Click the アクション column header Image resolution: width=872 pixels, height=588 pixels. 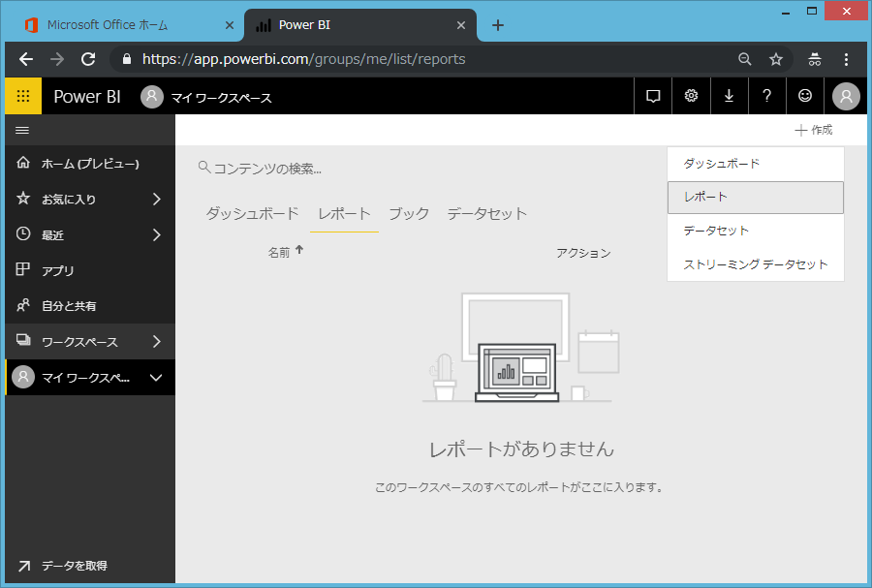(583, 253)
